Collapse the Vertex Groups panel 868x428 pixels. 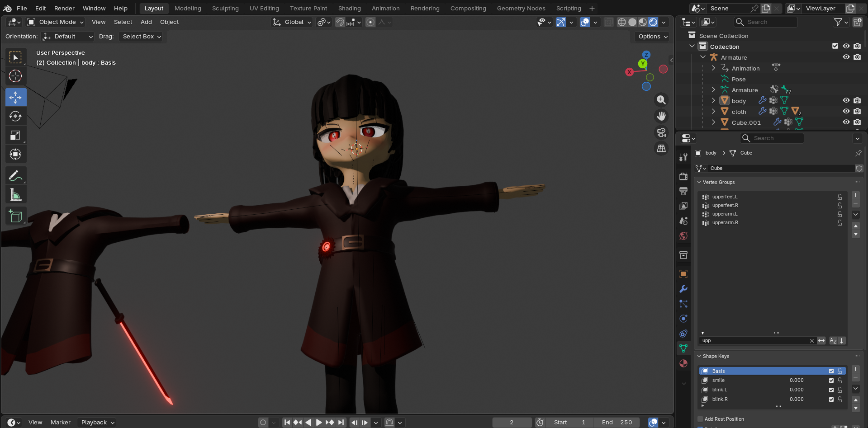[699, 182]
